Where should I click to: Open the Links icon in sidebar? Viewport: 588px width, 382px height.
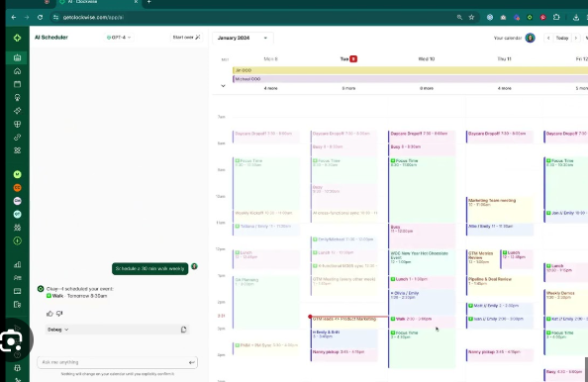pyautogui.click(x=17, y=138)
